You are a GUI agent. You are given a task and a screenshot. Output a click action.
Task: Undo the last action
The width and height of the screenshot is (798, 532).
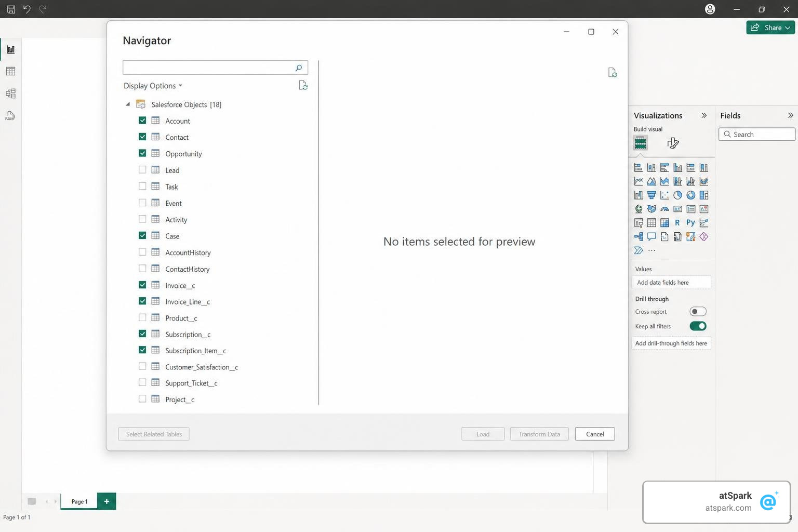point(27,9)
